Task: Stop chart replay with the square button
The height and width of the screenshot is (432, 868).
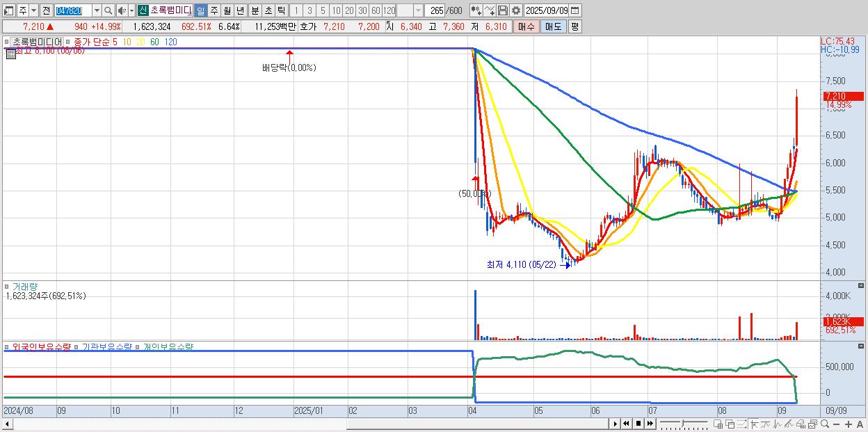Action: (x=638, y=424)
